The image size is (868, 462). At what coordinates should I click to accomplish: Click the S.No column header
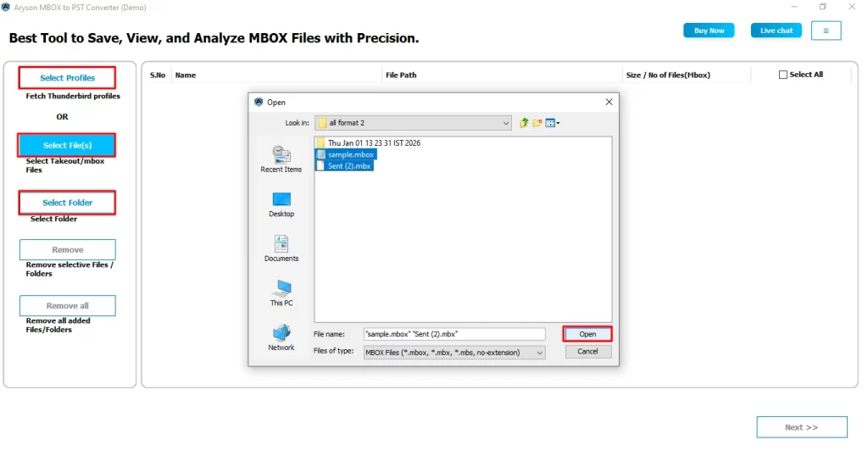coord(157,75)
